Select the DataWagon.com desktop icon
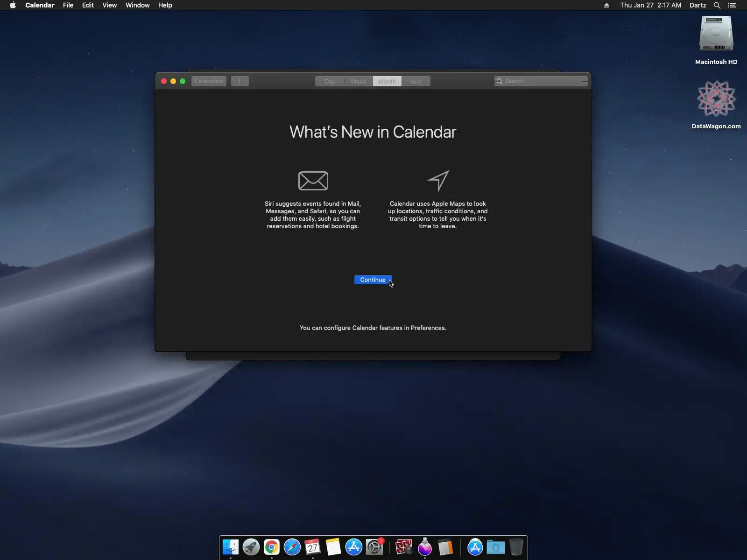 coord(716,105)
